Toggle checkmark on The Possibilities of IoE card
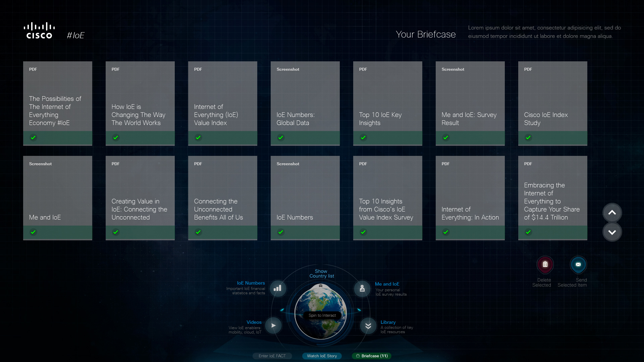This screenshot has width=644, height=362. point(33,137)
